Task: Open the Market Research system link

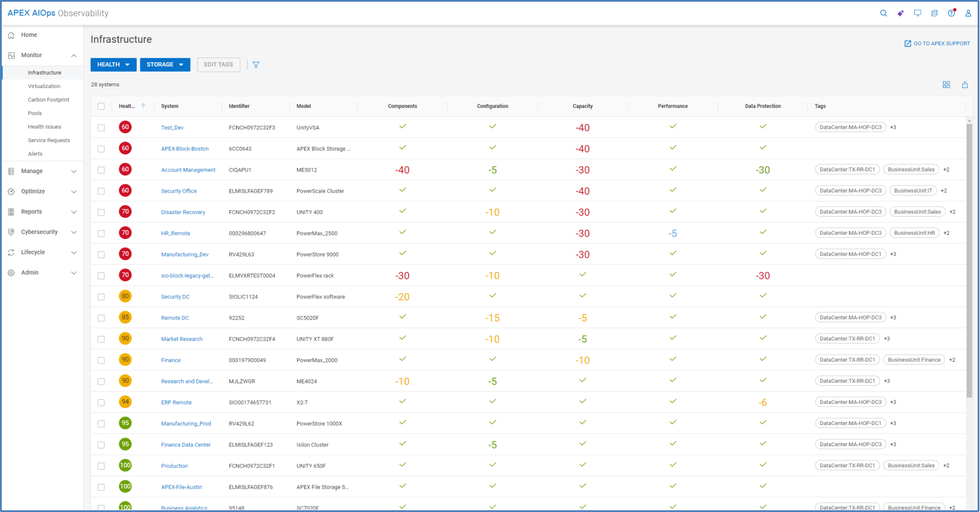Action: point(181,339)
